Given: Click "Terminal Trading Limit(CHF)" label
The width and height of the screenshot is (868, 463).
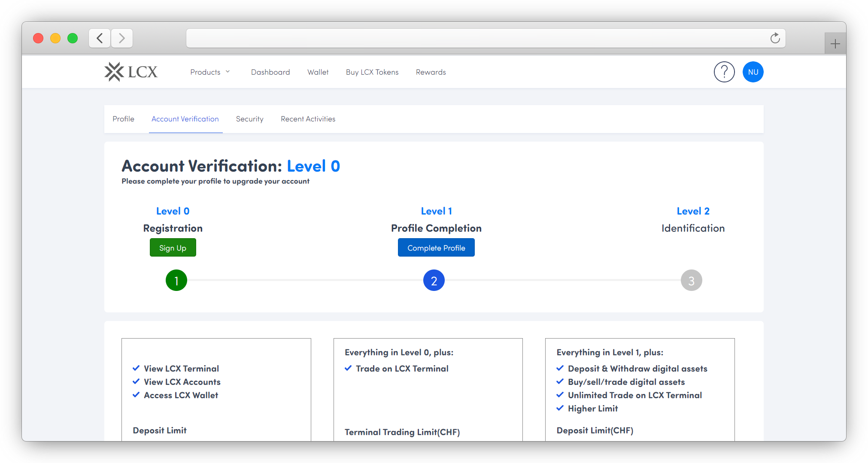Looking at the screenshot, I should (x=402, y=432).
